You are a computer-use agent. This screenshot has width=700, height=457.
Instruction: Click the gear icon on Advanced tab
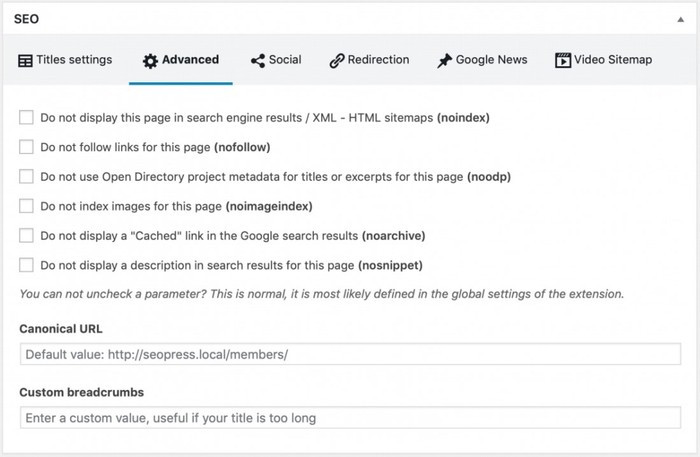tap(150, 61)
